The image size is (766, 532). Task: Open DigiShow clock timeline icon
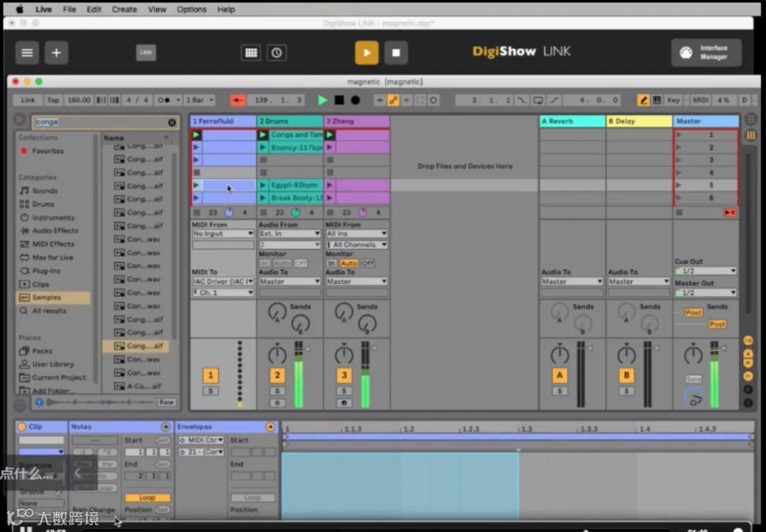tap(277, 52)
